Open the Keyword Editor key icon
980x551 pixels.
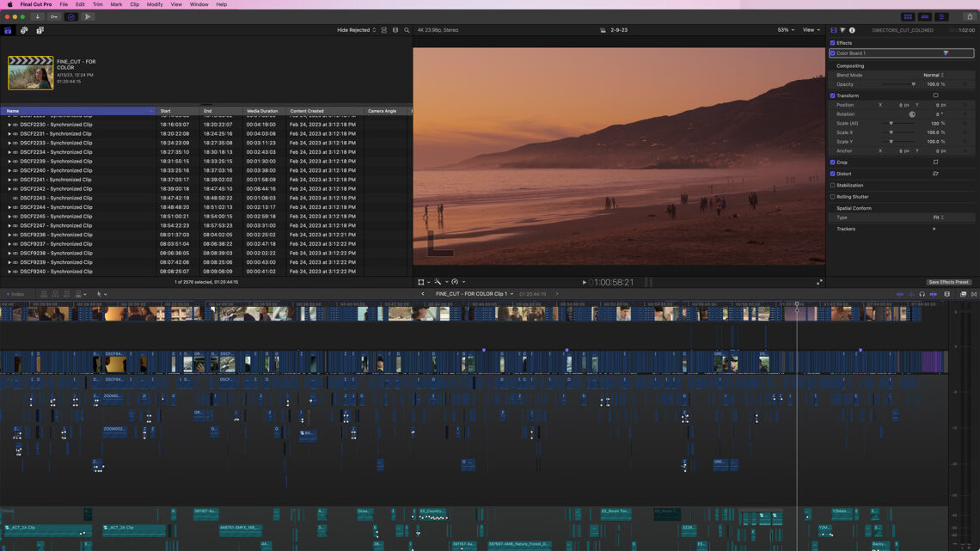coord(54,16)
